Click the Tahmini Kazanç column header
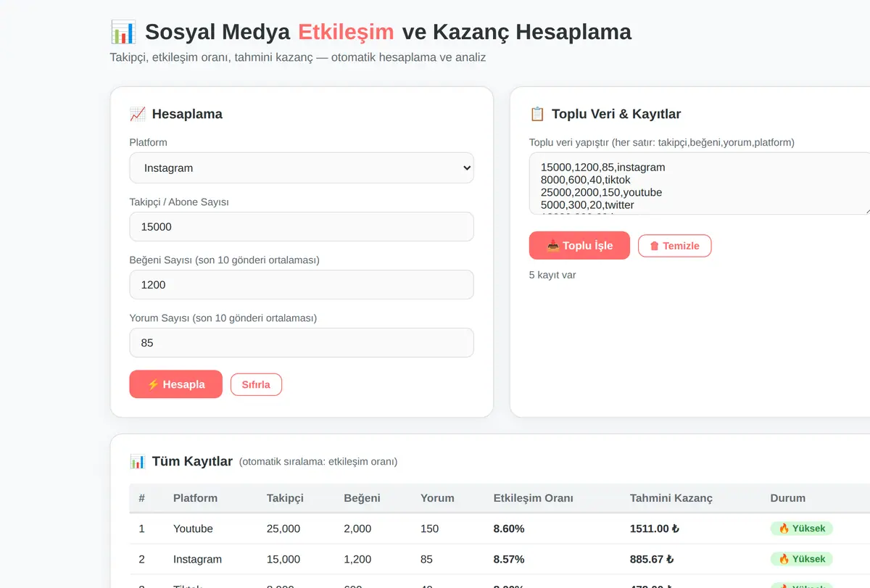The height and width of the screenshot is (588, 870). 671,498
